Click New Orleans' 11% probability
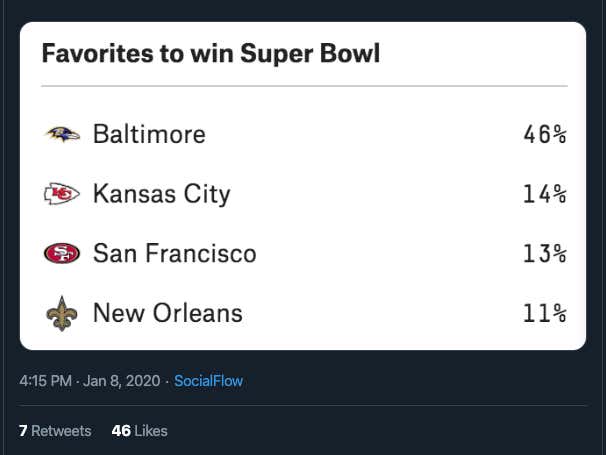This screenshot has height=455, width=606. (x=545, y=313)
